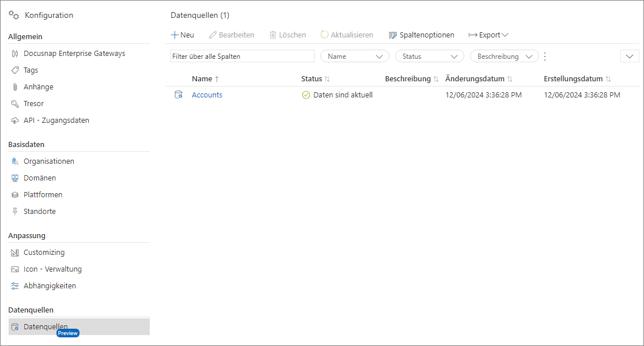Open the Domänen menu item
Screen dimensions: 644x346
40,178
